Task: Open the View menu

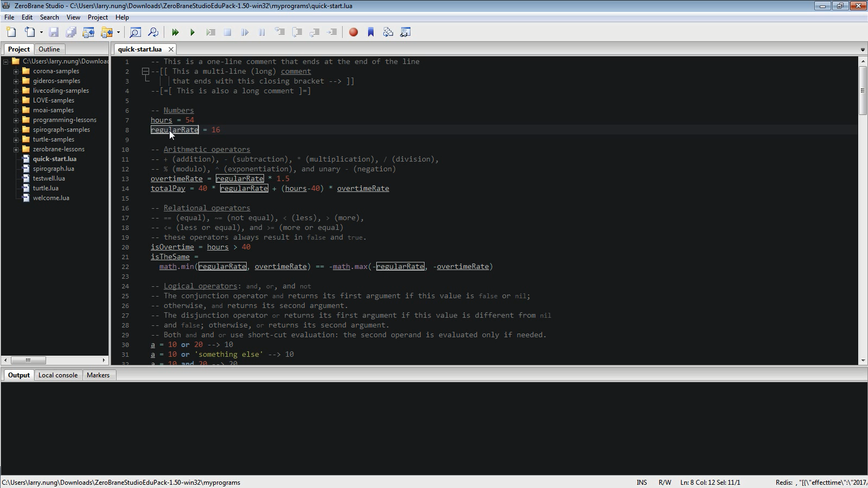Action: (73, 17)
